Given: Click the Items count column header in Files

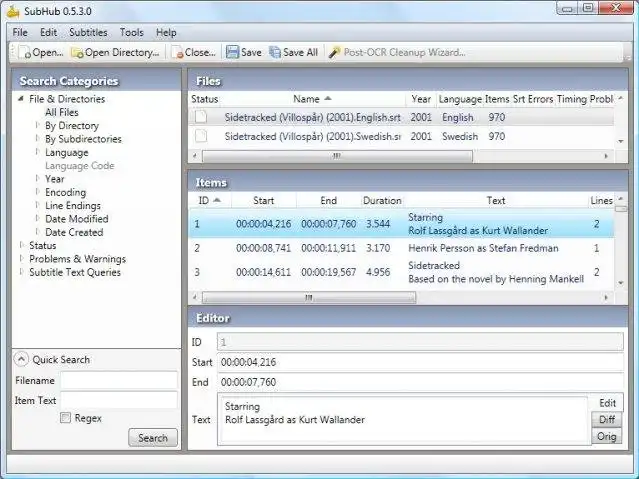Looking at the screenshot, I should pyautogui.click(x=497, y=99).
